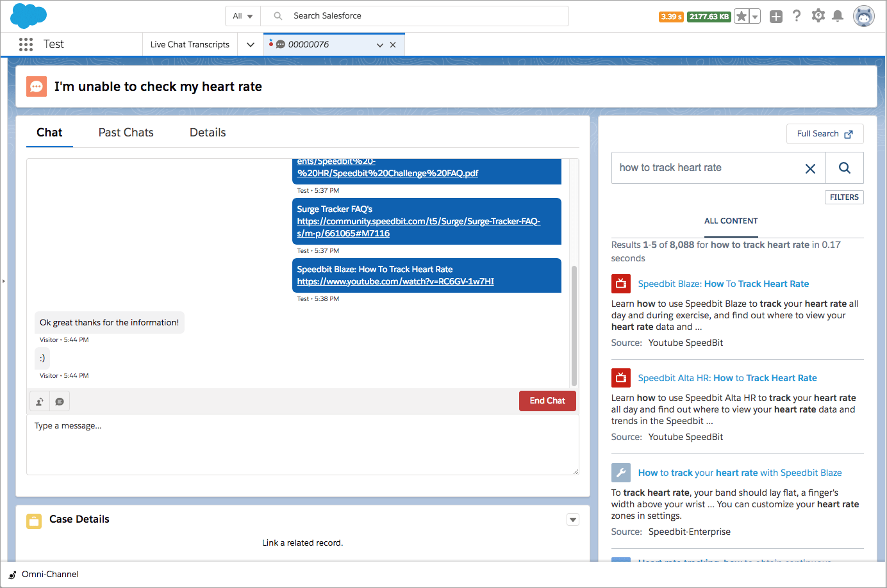This screenshot has height=588, width=887.
Task: Open the Speedbit Blaze YouTube result link
Action: [x=724, y=283]
